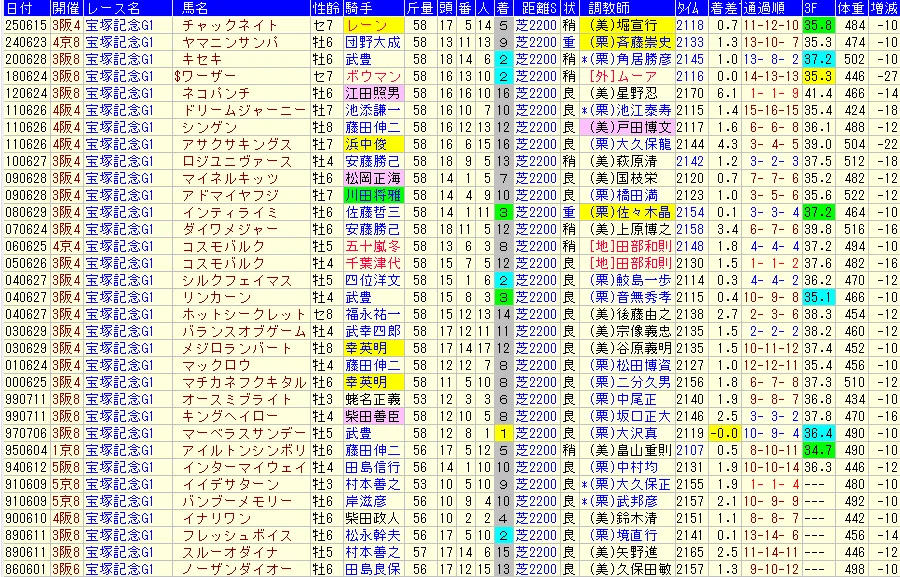Image resolution: width=900 pixels, height=577 pixels.
Task: Click trainer [外]ムーア
Action: (623, 76)
